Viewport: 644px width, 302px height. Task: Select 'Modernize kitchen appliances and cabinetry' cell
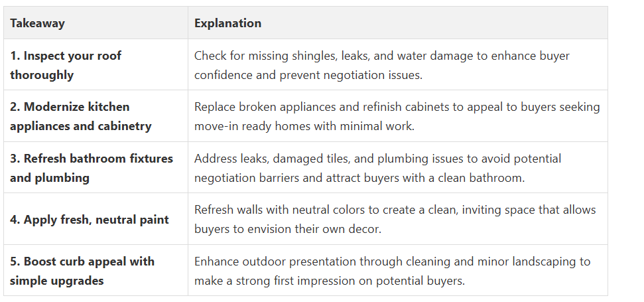pyautogui.click(x=80, y=116)
